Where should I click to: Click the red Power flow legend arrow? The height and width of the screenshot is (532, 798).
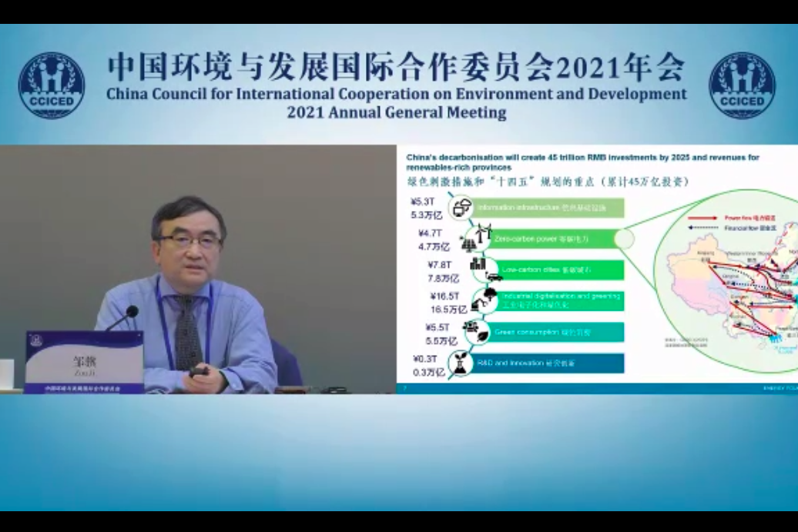click(704, 218)
